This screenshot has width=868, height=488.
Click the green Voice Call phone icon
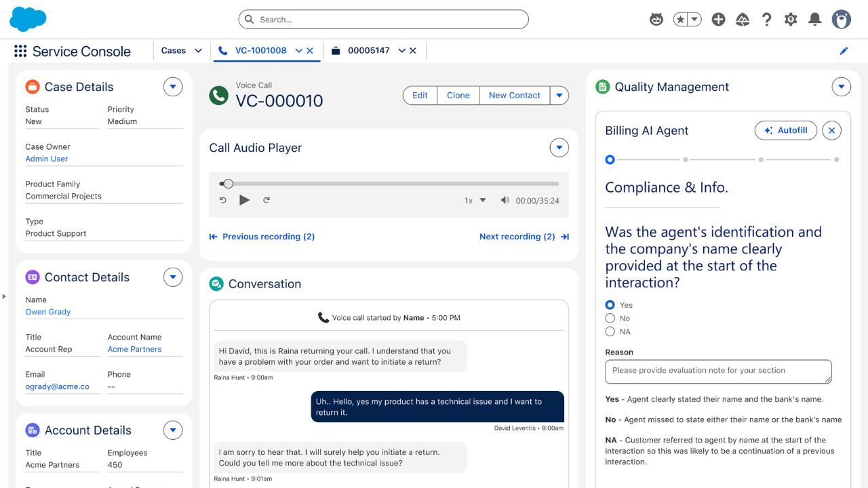(x=218, y=96)
